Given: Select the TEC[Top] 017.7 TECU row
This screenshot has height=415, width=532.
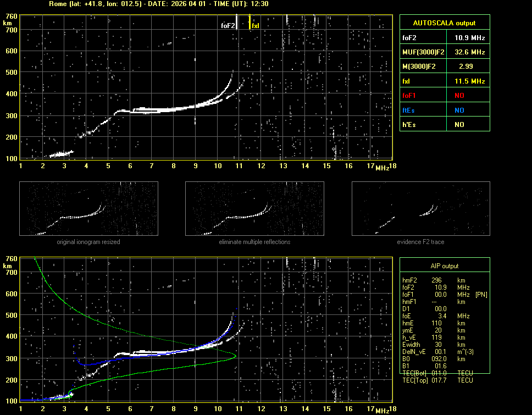Looking at the screenshot, I should (437, 380).
